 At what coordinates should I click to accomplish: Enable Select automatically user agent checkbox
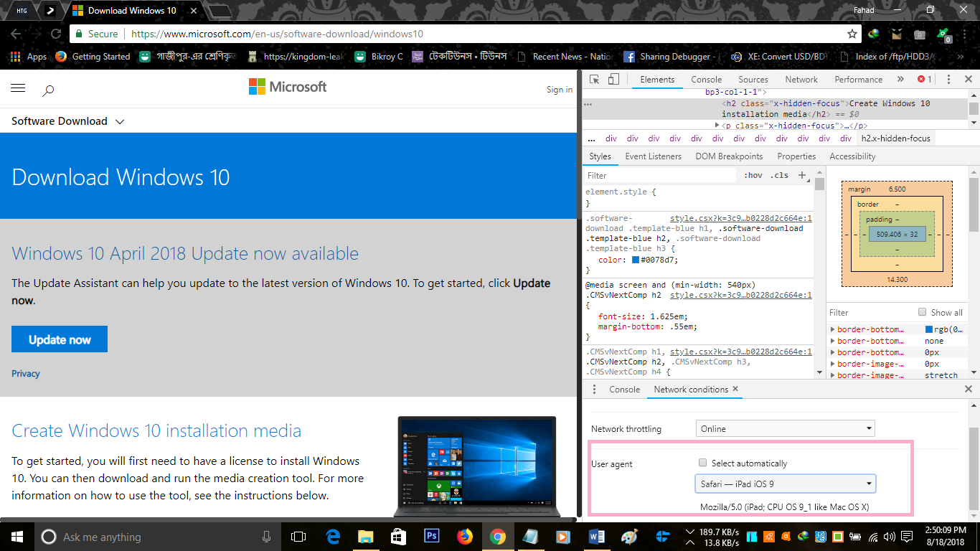pos(703,463)
